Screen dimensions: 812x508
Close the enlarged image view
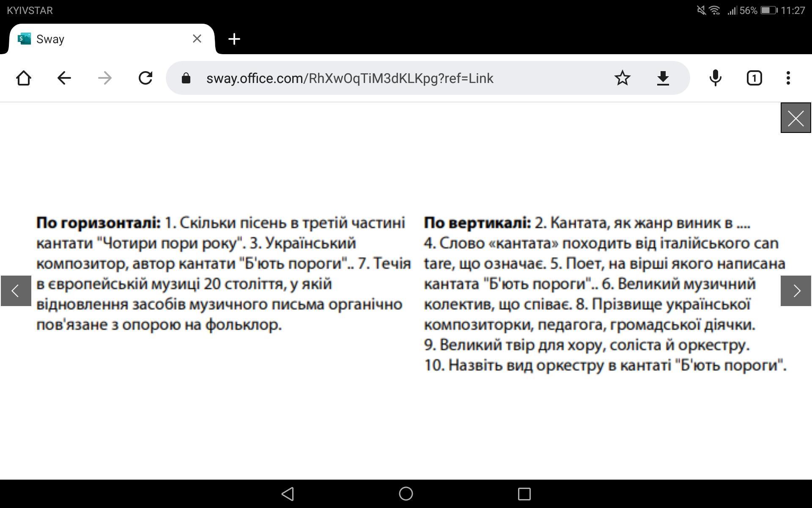click(x=796, y=118)
